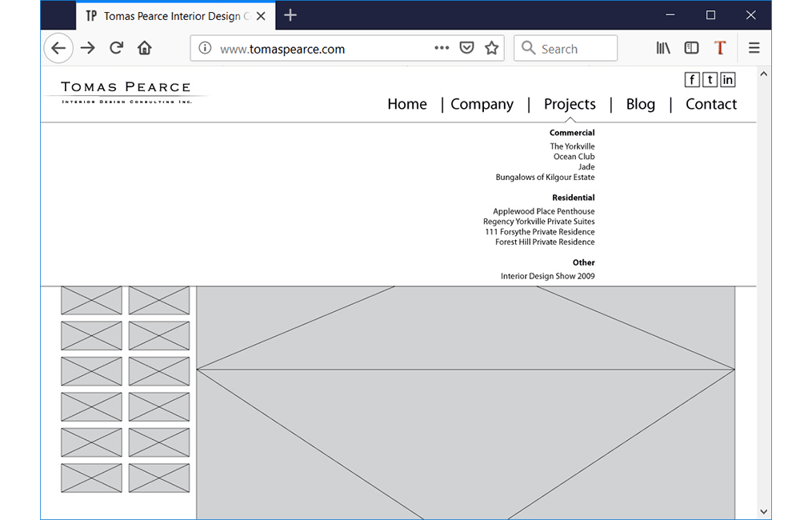Toggle the sidebar panel icon
Viewport: 812px width, 520px height.
click(691, 48)
